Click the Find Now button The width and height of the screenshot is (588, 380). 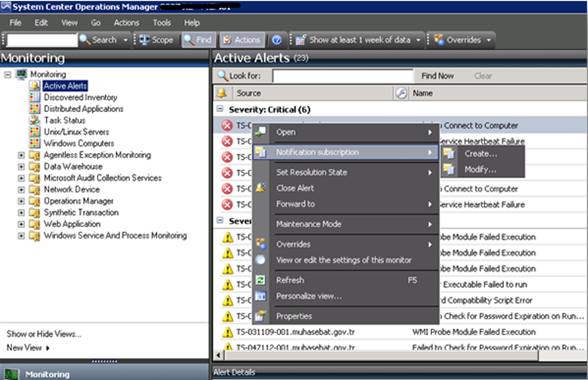[x=437, y=76]
